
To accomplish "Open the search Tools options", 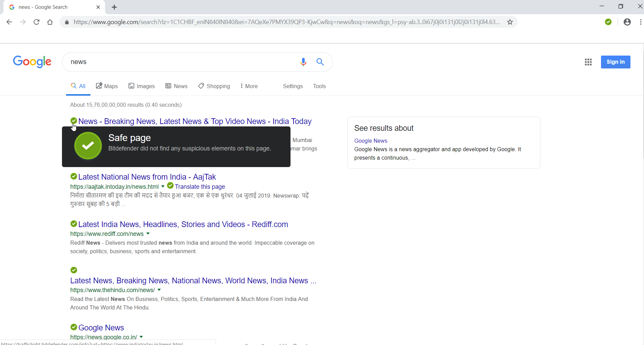I will [x=319, y=86].
